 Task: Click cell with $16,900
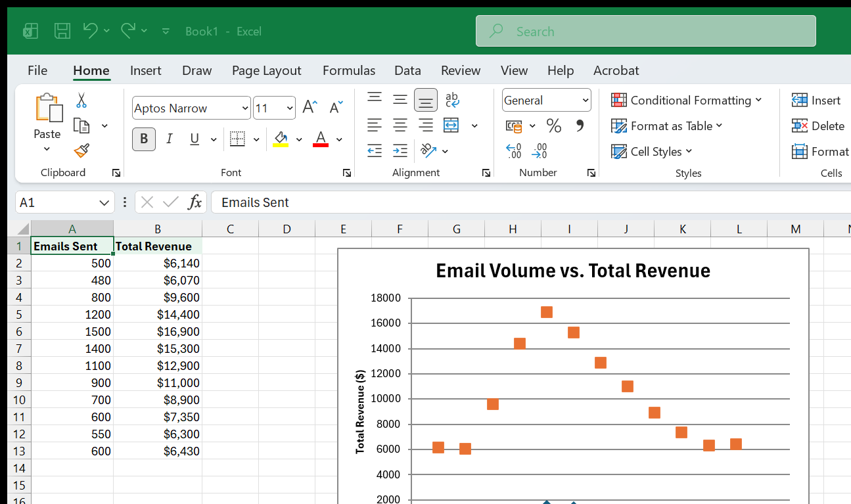[x=158, y=331]
